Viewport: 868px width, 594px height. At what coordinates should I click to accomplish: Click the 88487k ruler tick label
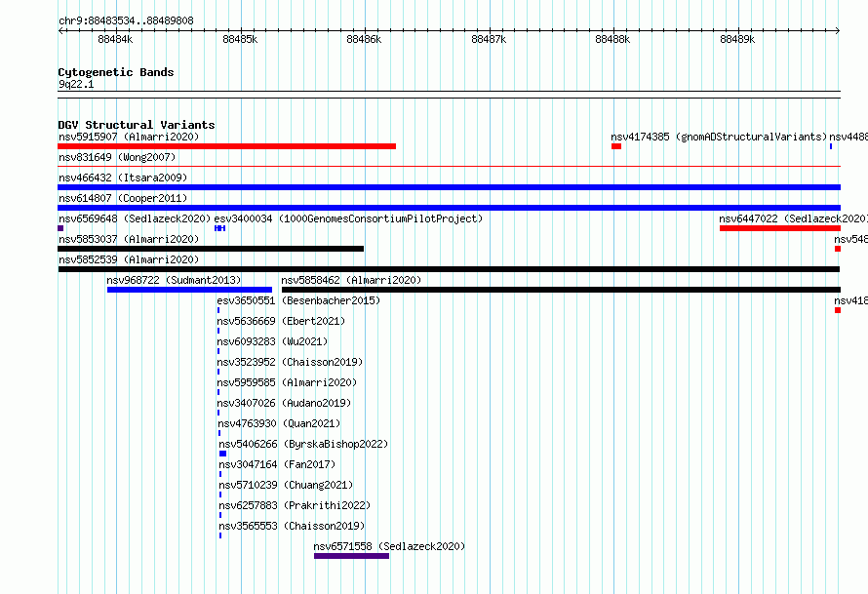coord(489,39)
